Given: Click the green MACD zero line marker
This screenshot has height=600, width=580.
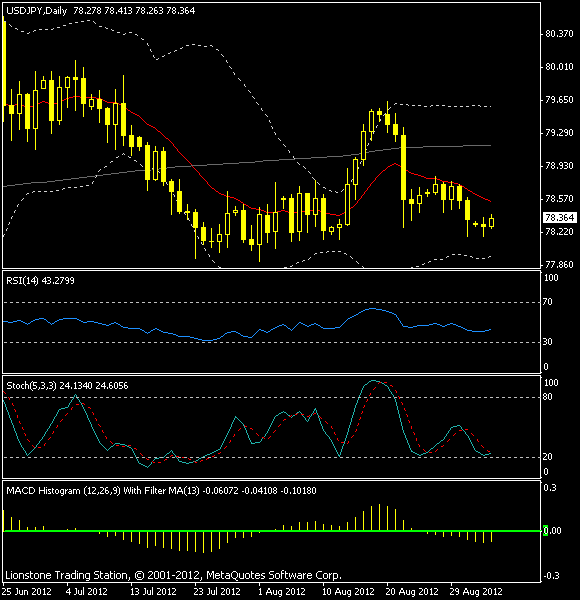Looking at the screenshot, I should [545, 530].
